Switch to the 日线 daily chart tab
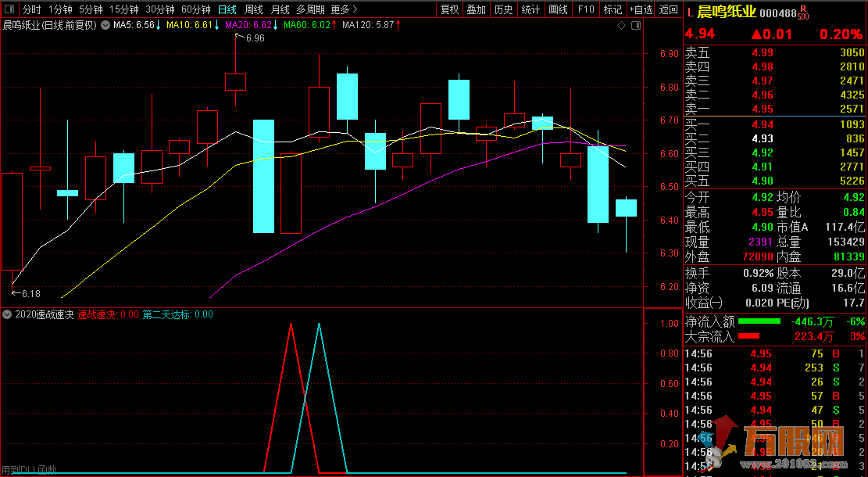This screenshot has height=477, width=868. 227,9
